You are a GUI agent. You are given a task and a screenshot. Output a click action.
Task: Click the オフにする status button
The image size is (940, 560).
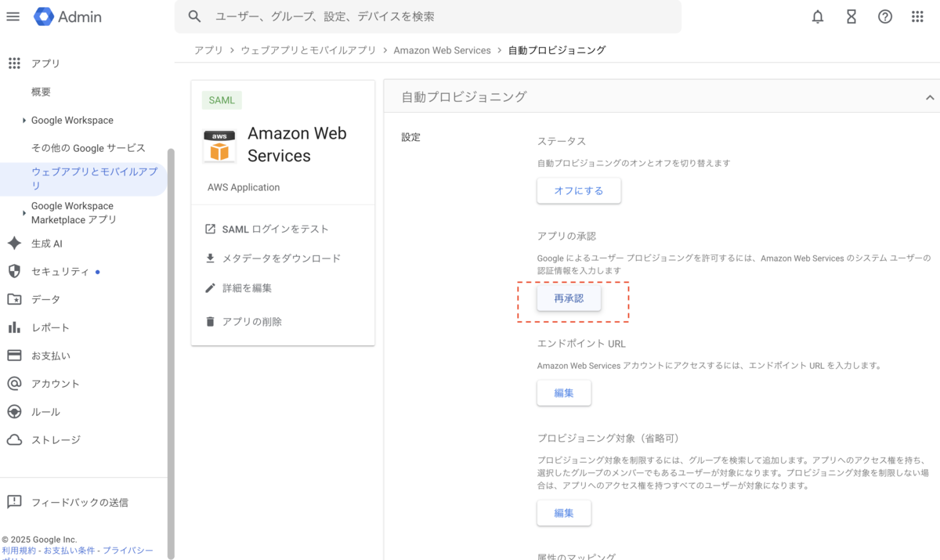coord(579,190)
